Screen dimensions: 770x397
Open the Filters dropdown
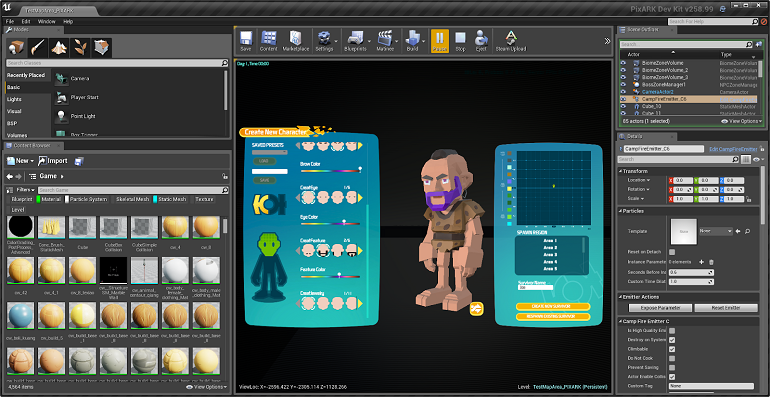pyautogui.click(x=25, y=190)
